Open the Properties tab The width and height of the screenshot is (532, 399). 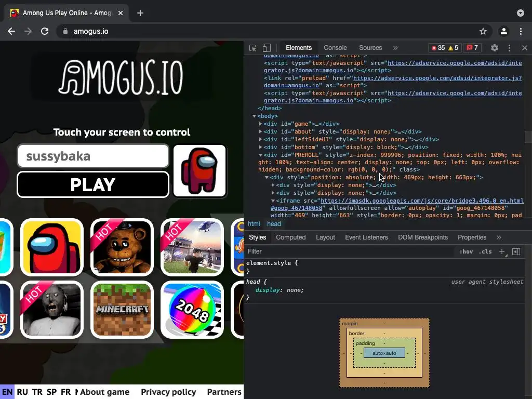click(x=472, y=237)
